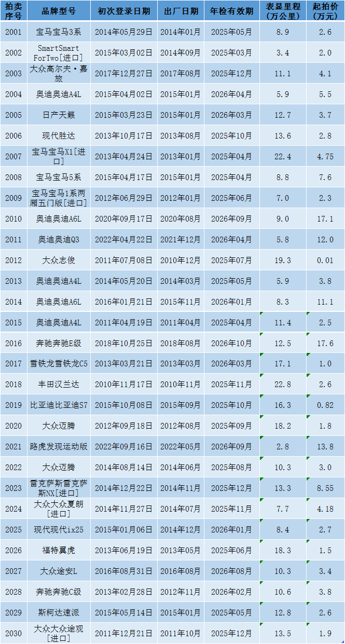The image size is (345, 644).
Task: Click the starting price 13.8 cell
Action: pos(325,446)
